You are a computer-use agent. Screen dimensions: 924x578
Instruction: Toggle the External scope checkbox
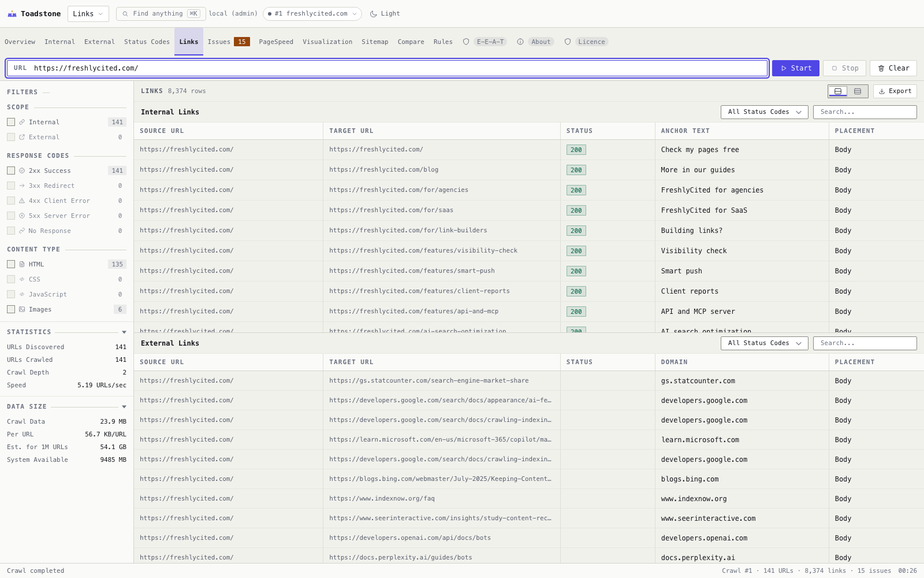click(11, 137)
